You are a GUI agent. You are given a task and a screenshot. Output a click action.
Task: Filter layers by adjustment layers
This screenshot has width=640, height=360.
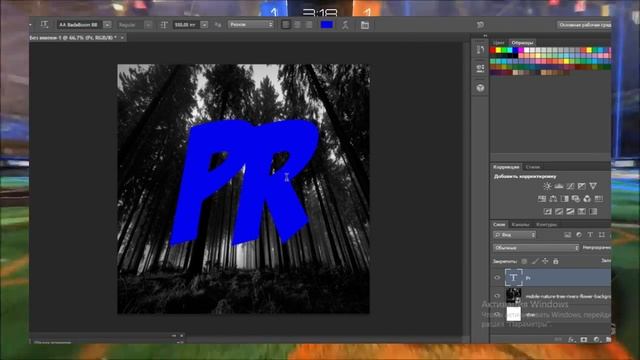(579, 235)
